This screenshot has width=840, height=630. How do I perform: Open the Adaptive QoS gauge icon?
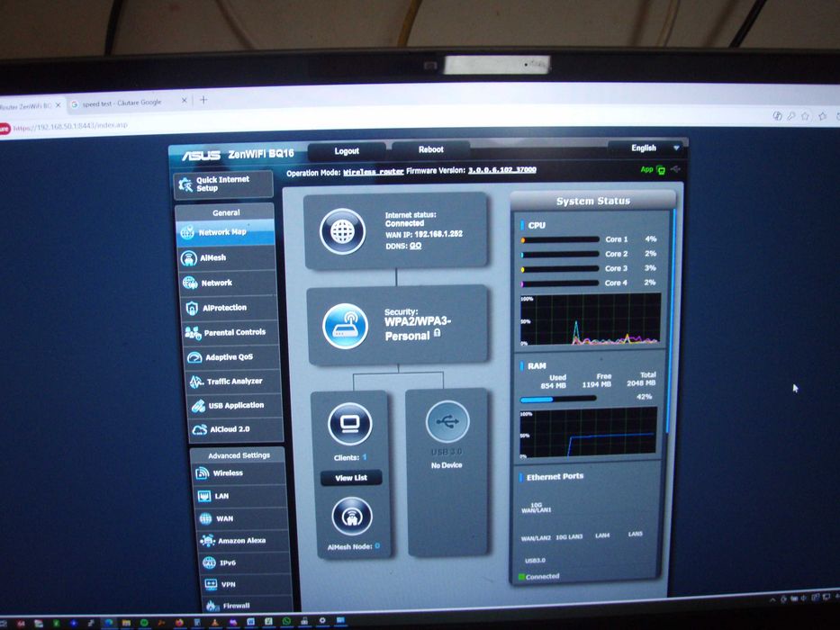coord(194,357)
